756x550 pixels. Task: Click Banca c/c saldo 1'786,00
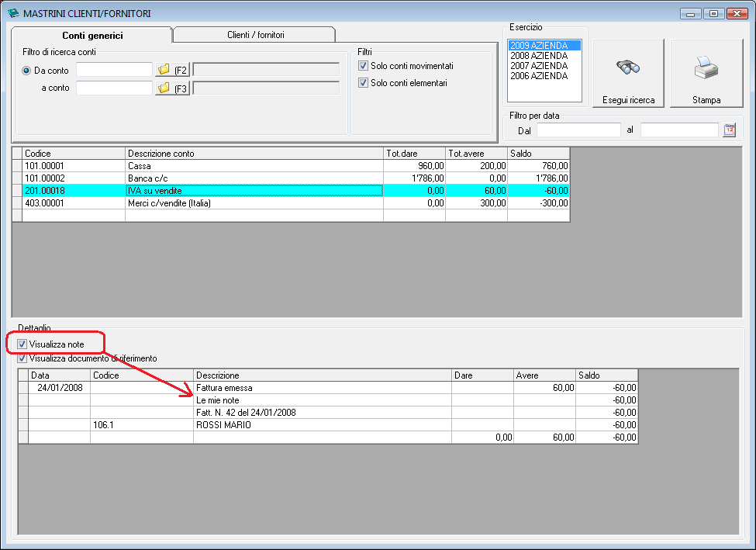[x=539, y=178]
